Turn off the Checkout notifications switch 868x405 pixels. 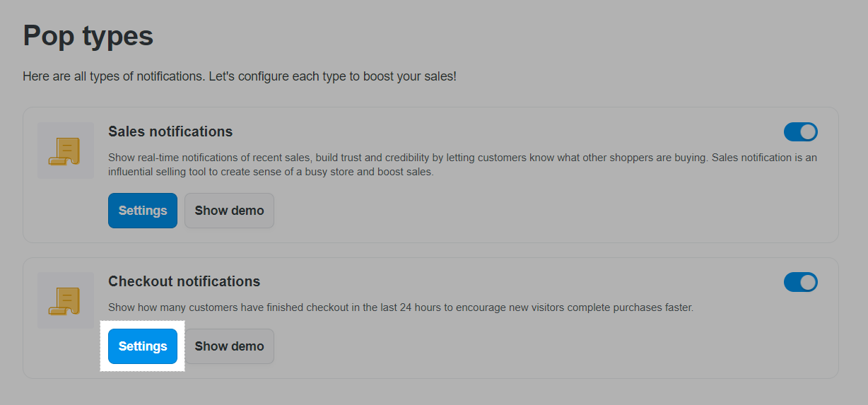(x=800, y=282)
